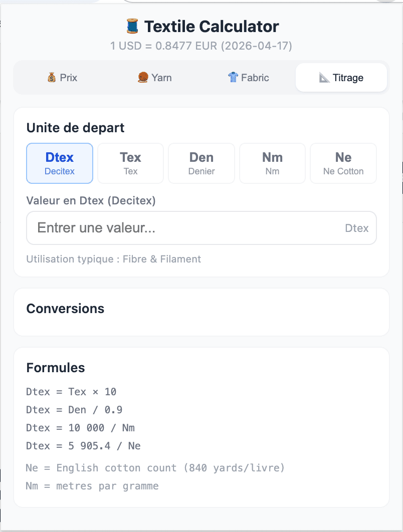Click the Dtex suffix inside the input
403x532 pixels.
coord(357,228)
